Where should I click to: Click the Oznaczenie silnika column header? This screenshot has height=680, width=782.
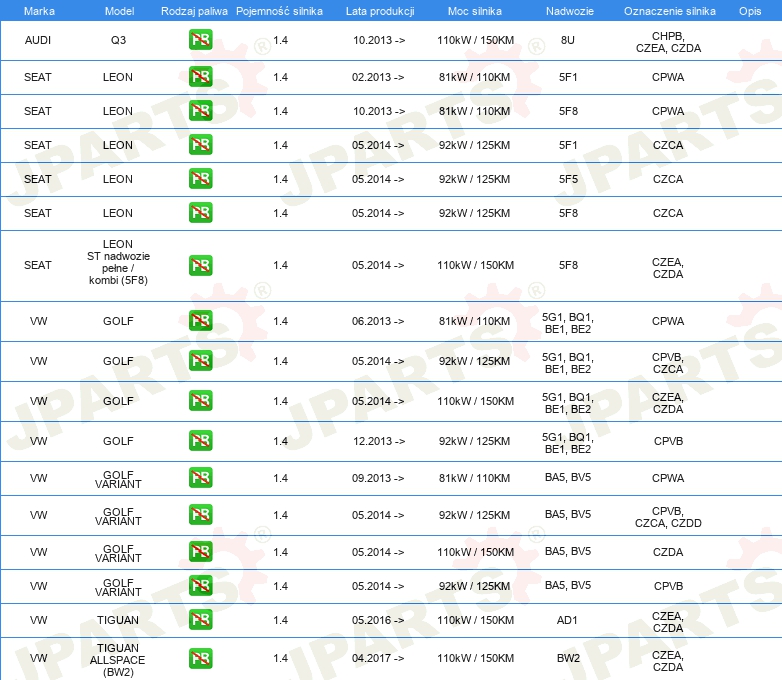tap(669, 11)
